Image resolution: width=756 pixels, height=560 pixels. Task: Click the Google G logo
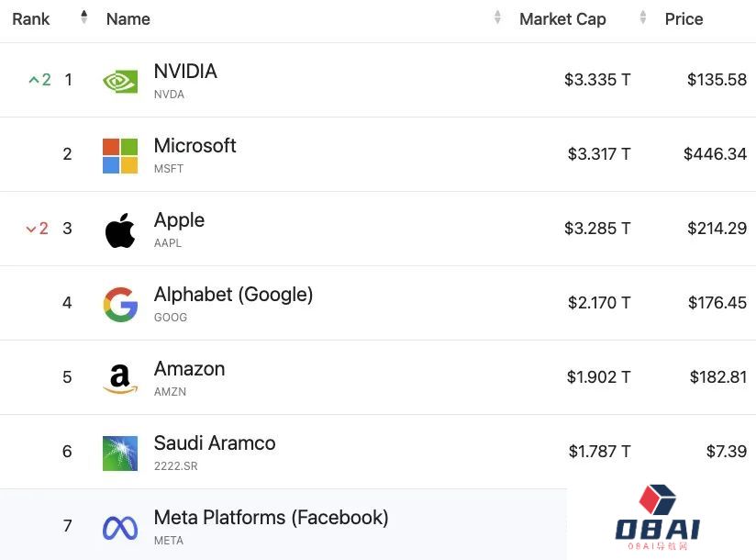tap(120, 304)
